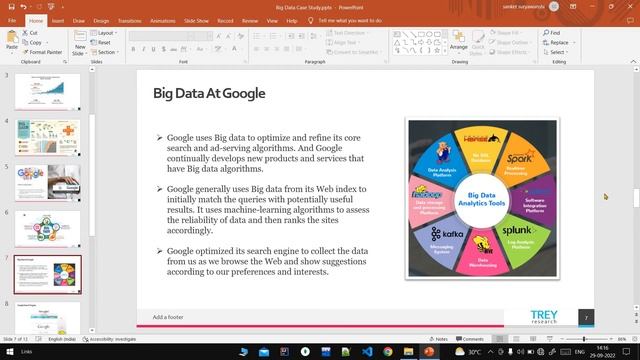The height and width of the screenshot is (360, 640).
Task: Click the Big Data At Google slide title
Action: [x=209, y=93]
